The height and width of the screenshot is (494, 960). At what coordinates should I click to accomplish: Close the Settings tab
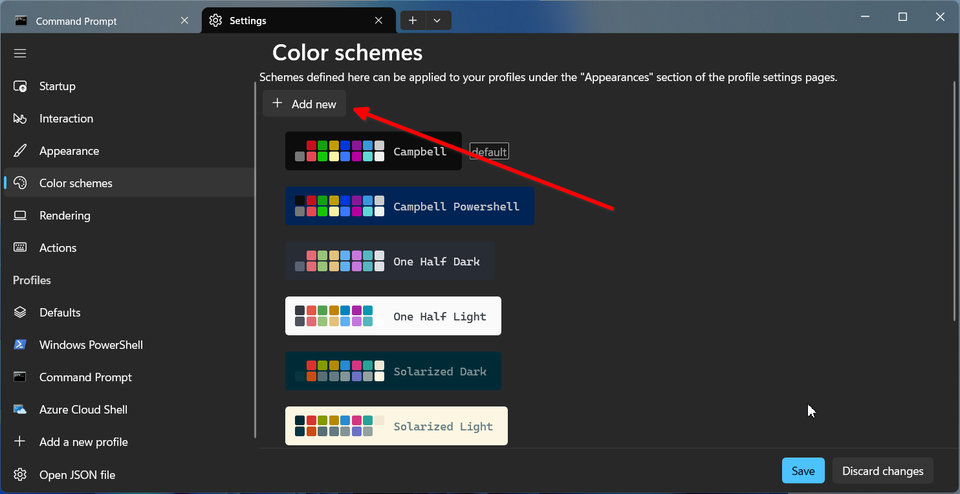click(x=378, y=20)
